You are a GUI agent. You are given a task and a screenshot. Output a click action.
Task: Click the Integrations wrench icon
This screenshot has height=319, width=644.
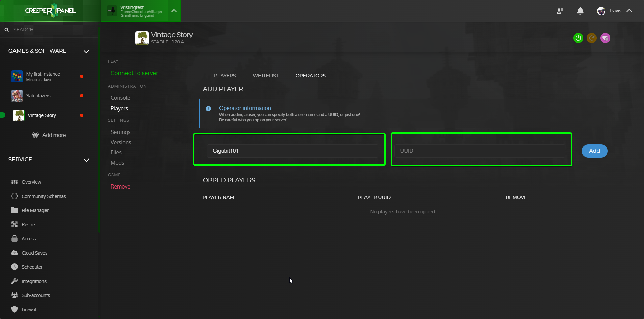coord(14,281)
